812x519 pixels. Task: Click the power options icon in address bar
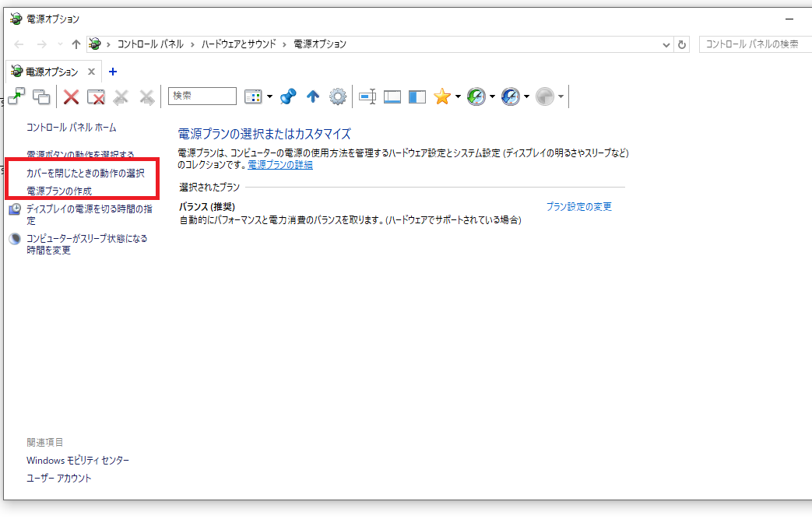pos(95,44)
